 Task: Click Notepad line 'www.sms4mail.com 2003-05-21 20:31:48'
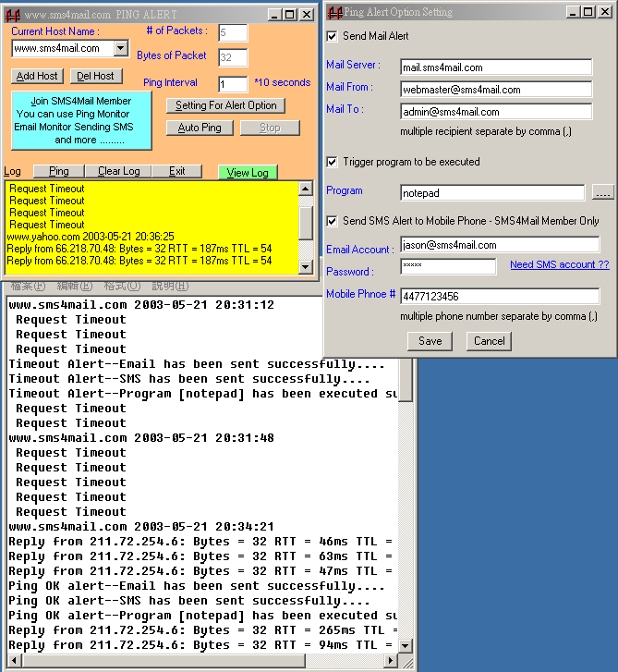click(141, 438)
